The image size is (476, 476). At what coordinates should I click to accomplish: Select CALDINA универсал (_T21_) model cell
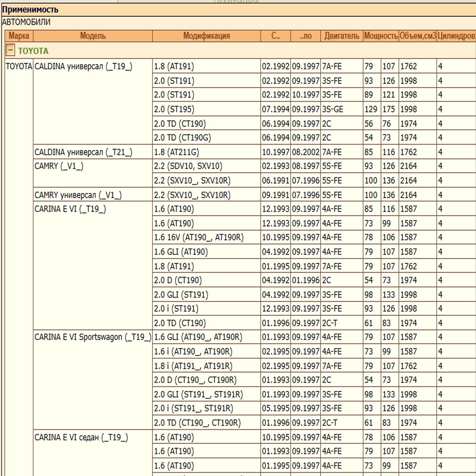click(83, 152)
